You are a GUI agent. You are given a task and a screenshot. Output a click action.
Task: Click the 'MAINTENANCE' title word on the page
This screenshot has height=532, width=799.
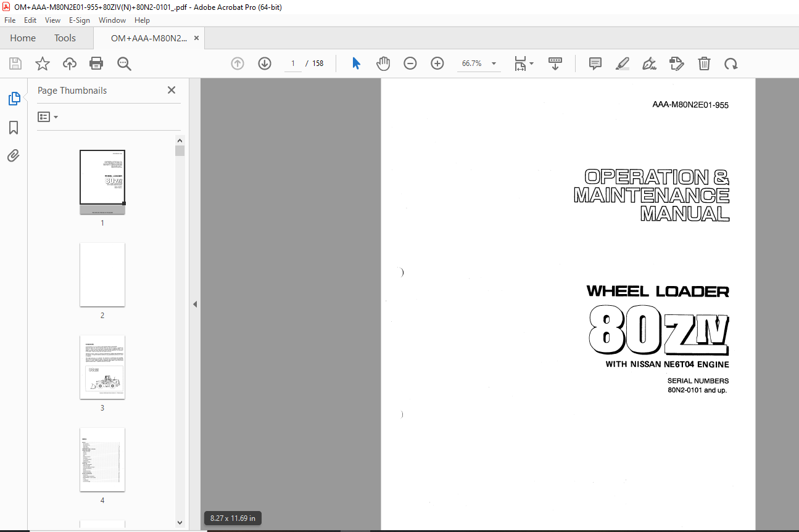pyautogui.click(x=652, y=195)
